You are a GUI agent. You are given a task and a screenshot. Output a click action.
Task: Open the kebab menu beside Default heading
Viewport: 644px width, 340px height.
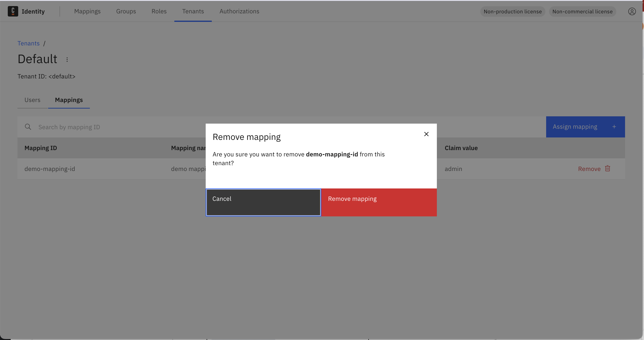pyautogui.click(x=67, y=60)
